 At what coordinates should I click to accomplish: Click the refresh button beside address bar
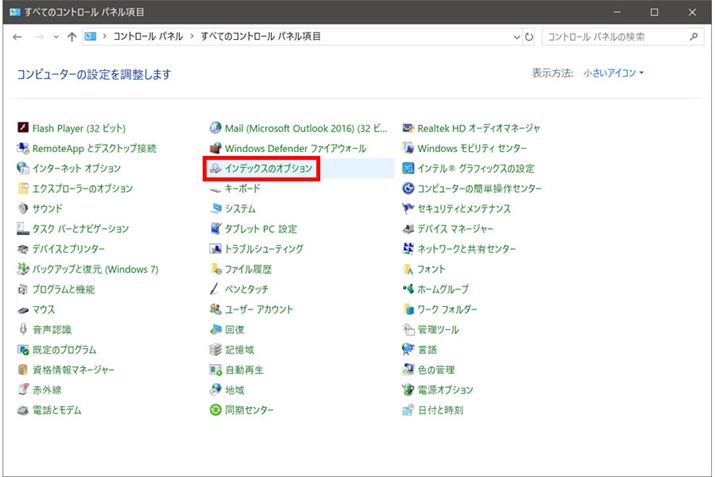coord(529,37)
